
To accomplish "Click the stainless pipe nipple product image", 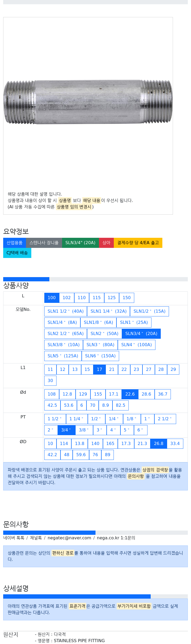I will 88,102.
